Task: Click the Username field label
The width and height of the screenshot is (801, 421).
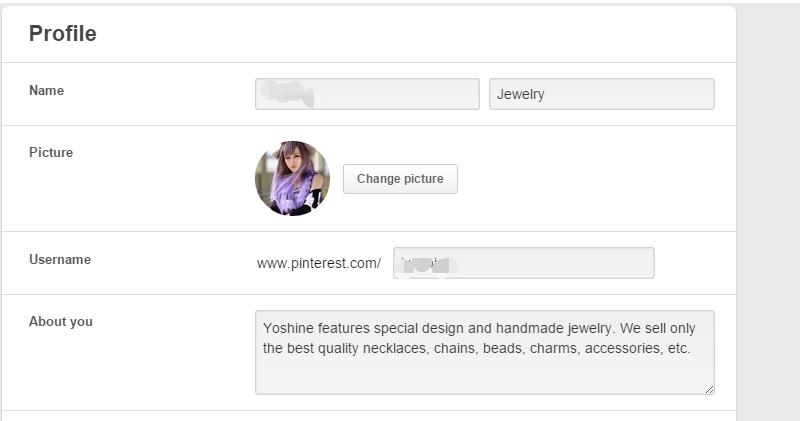Action: 60,260
